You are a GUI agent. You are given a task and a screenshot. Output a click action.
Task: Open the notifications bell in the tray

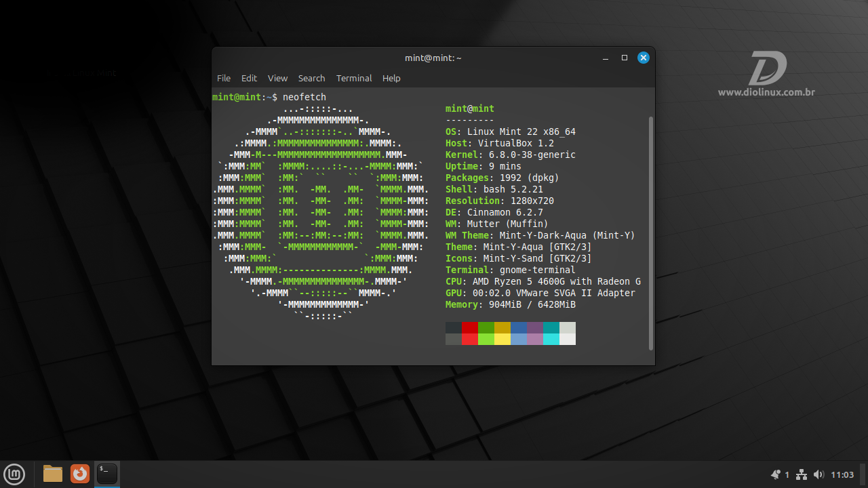(x=776, y=474)
